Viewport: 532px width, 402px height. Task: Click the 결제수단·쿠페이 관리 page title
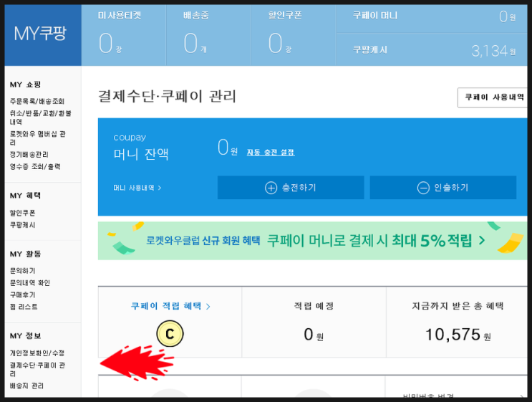[x=167, y=96]
